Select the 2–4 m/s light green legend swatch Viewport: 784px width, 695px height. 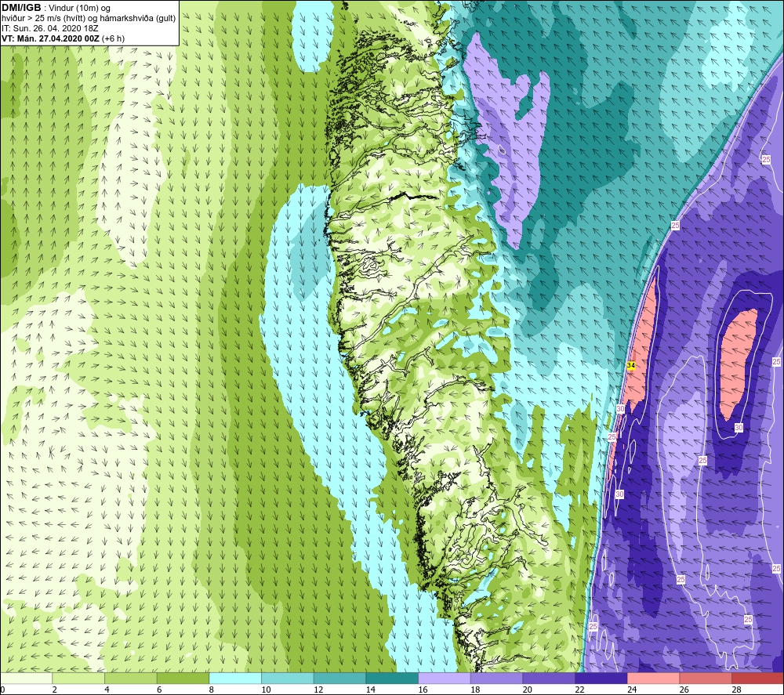coord(78,678)
